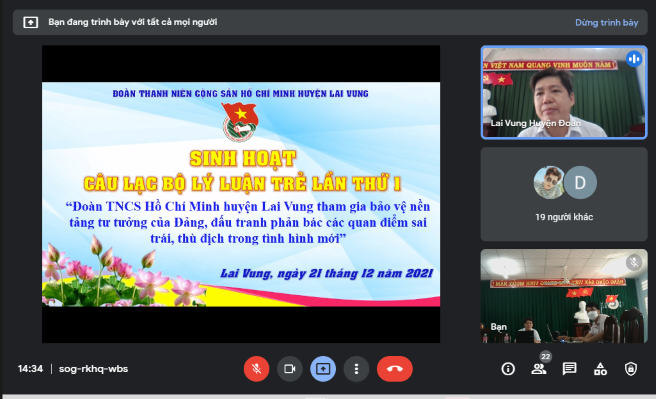Image resolution: width=656 pixels, height=399 pixels.
Task: Click the shared presentation slide
Action: tap(241, 194)
